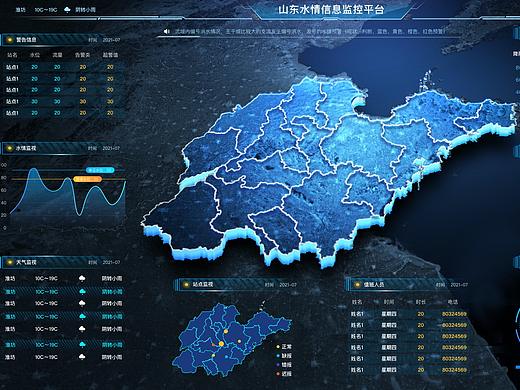This screenshot has height=390, width=520.
Task: Click the scrolling announcement text beside the speaker
Action: click(x=310, y=32)
